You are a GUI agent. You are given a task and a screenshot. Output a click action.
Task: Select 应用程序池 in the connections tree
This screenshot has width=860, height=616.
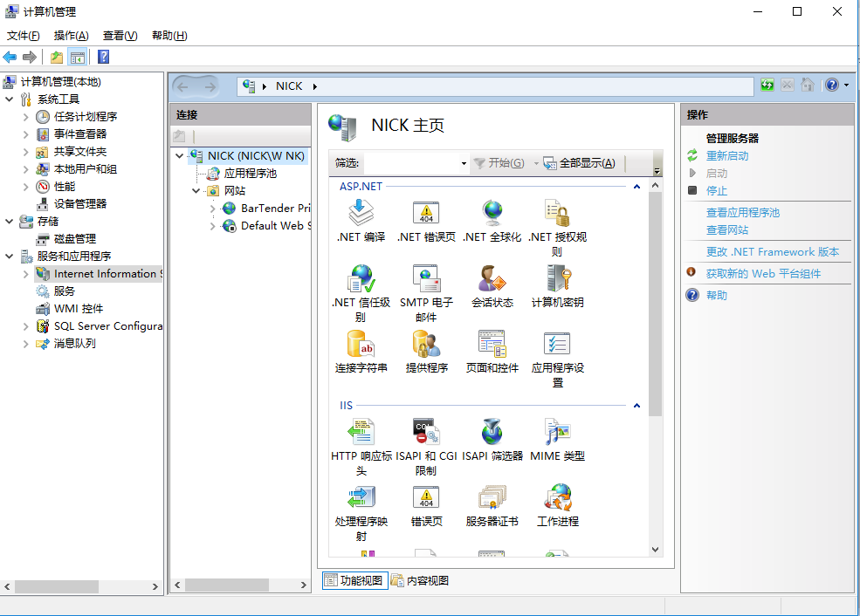point(250,174)
